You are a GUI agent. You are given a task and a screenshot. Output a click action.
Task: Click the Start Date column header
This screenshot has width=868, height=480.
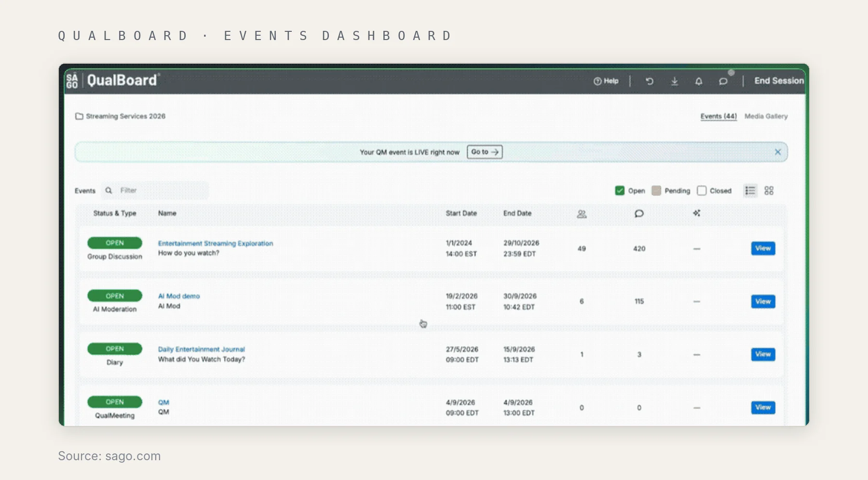point(461,213)
